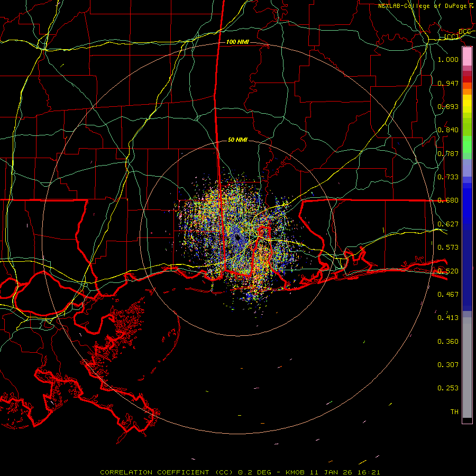
Task: Click the 0.360 color scale value
Action: (448, 341)
